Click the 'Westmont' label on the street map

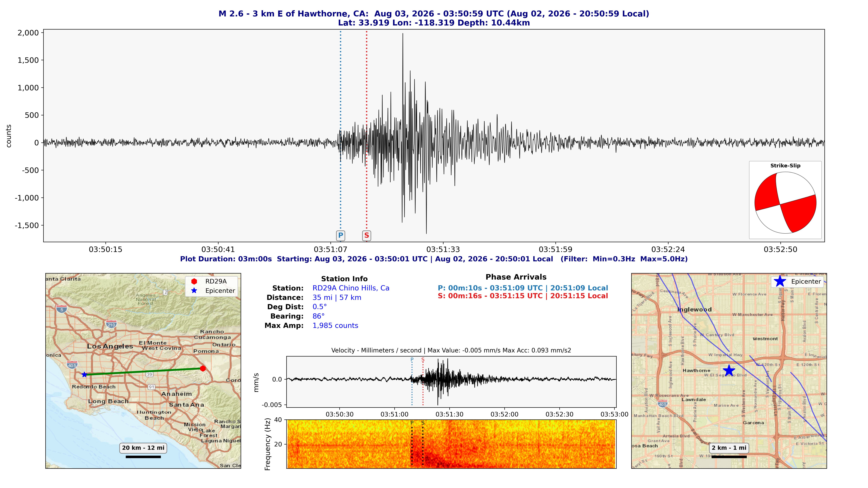[765, 339]
